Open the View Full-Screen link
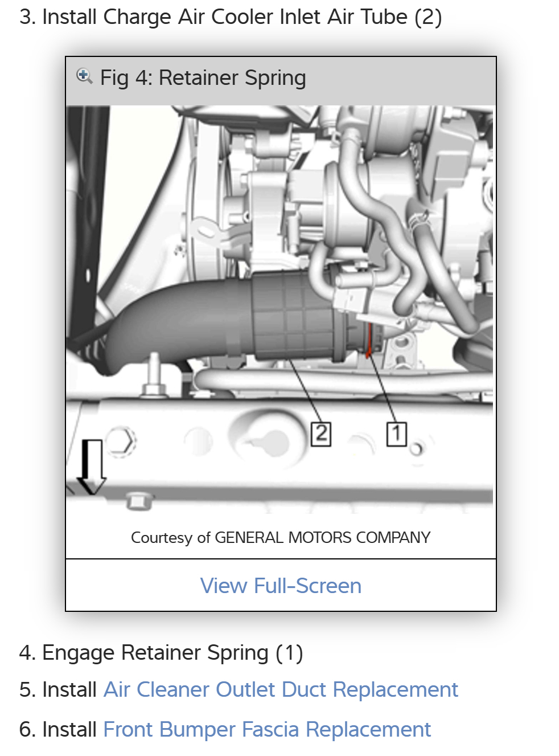This screenshot has height=756, width=559. pyautogui.click(x=281, y=586)
